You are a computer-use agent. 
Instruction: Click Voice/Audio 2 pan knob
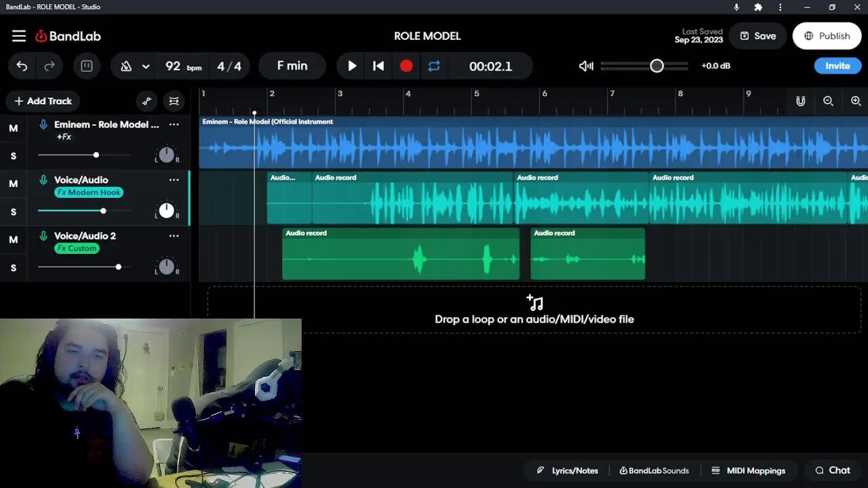coord(166,266)
